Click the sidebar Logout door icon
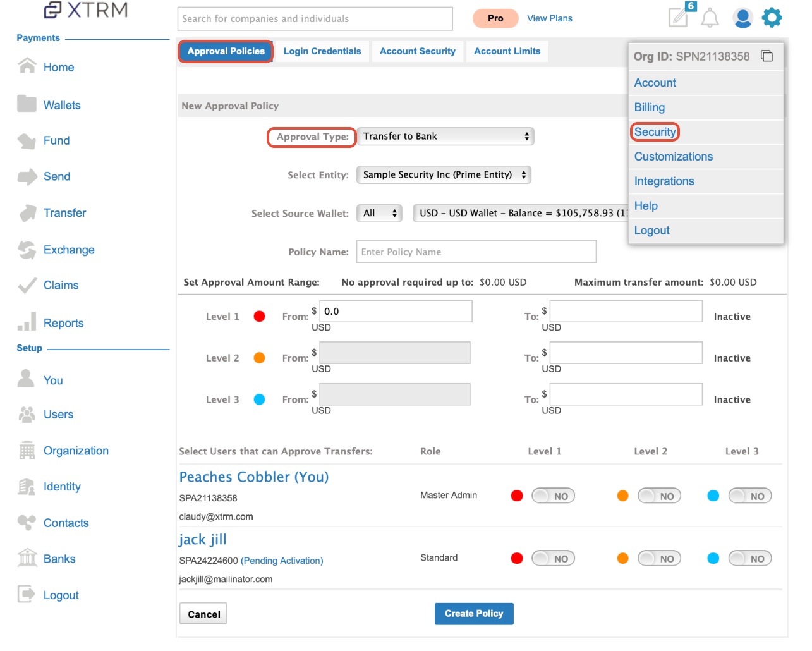 (27, 594)
